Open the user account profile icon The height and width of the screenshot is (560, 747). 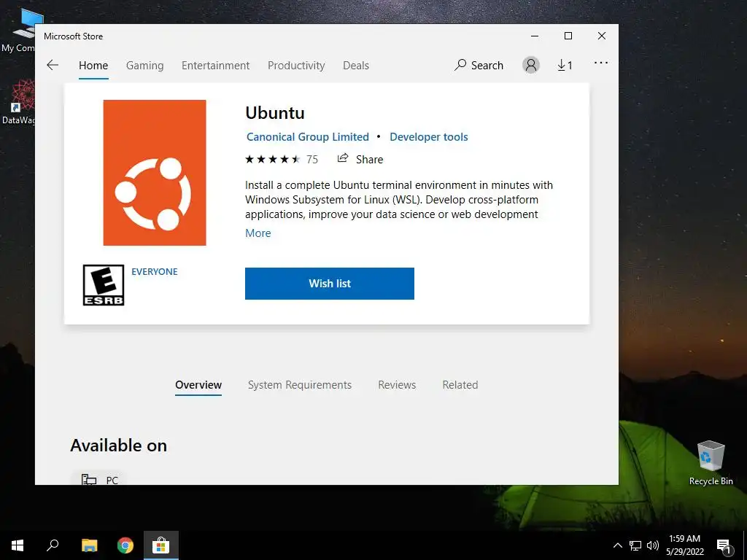531,65
